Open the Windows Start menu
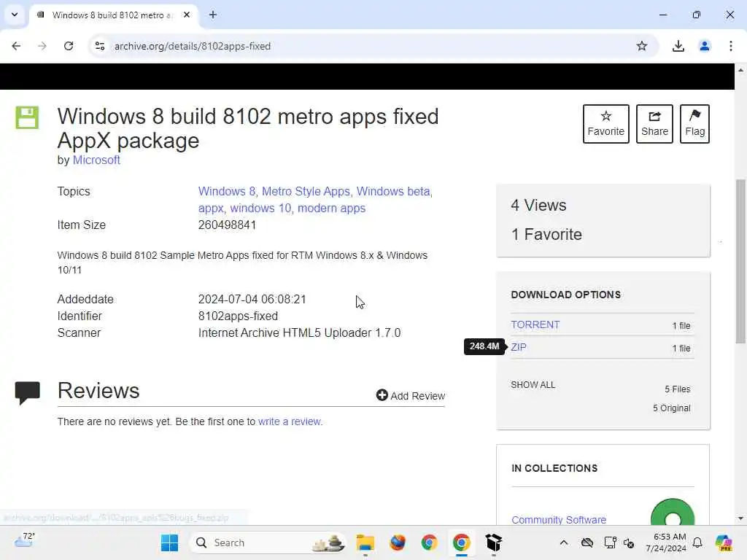The image size is (747, 560). coord(169,542)
